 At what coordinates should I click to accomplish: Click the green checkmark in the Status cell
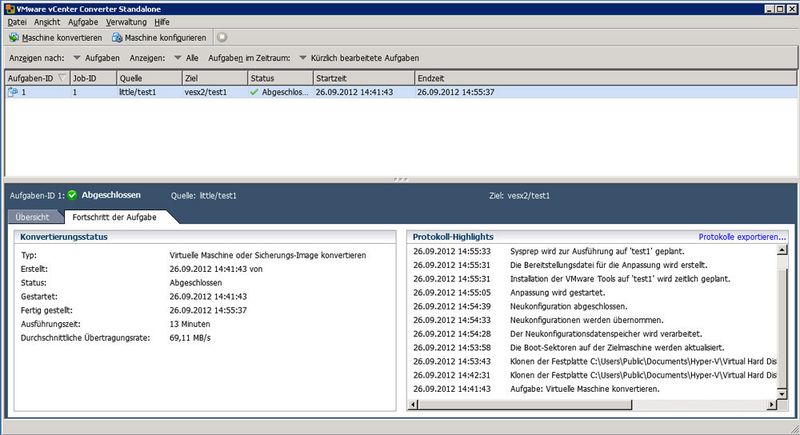pyautogui.click(x=254, y=92)
